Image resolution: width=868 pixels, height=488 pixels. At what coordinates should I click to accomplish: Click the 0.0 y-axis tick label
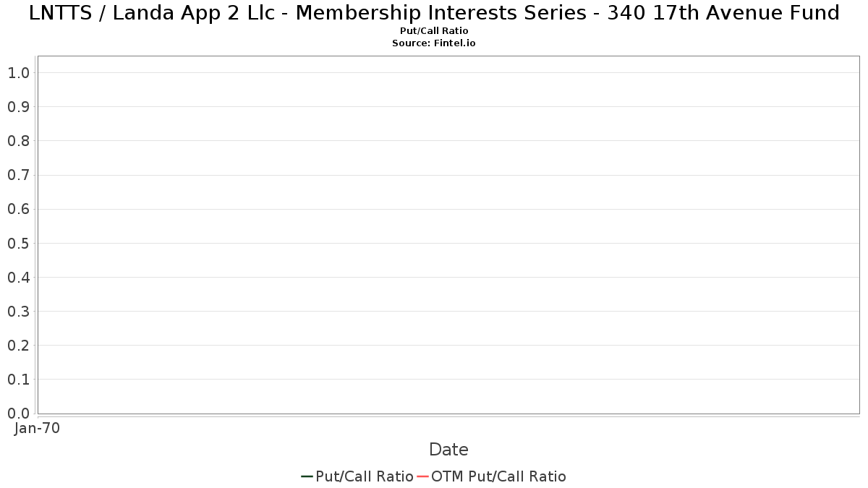pos(18,414)
